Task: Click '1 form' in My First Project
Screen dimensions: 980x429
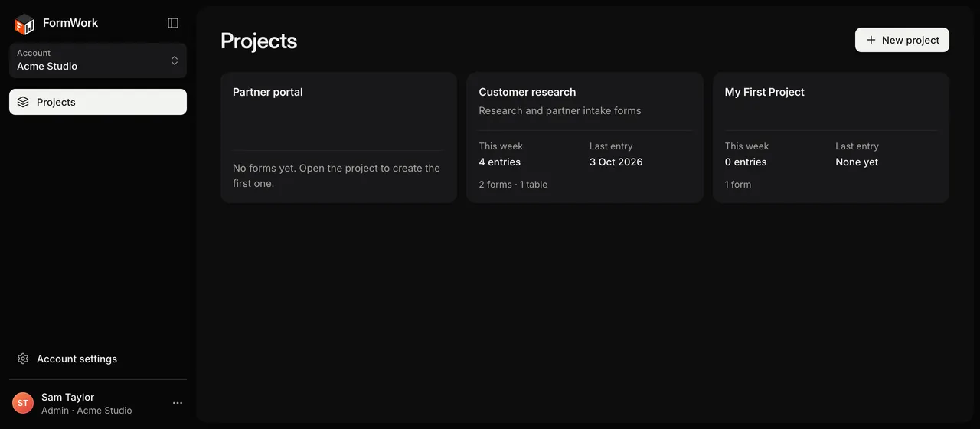Action: [738, 184]
